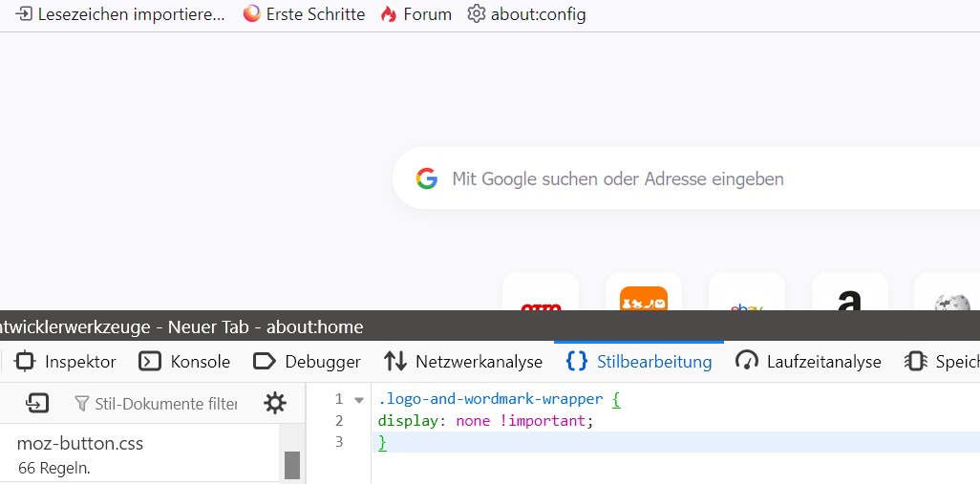This screenshot has height=484, width=980.
Task: Open the Debugger tab
Action: click(x=307, y=362)
